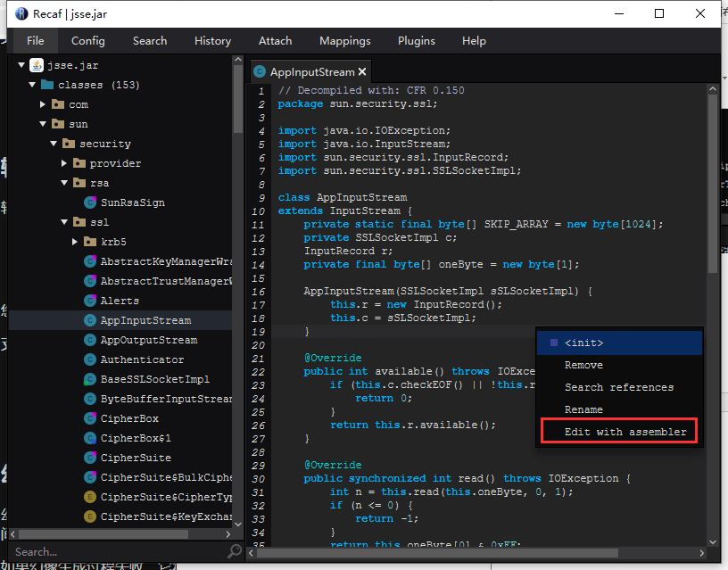The image size is (728, 570).
Task: Click the BaseSSLSocketImpl class icon
Action: 90,379
